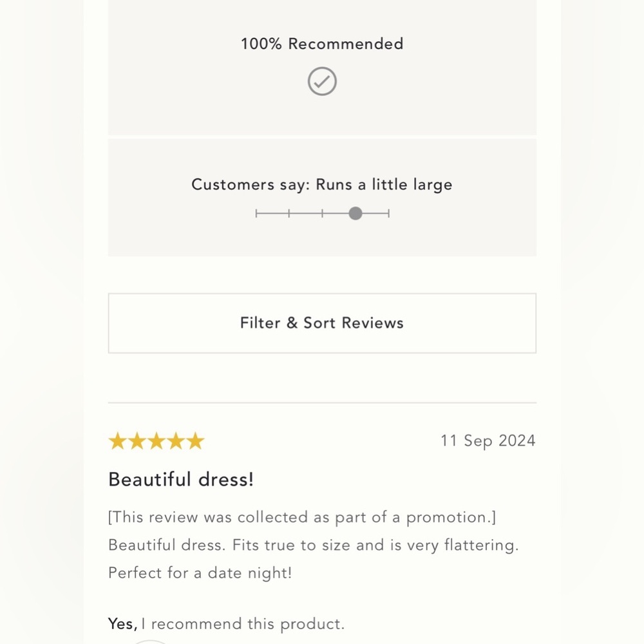Click the 'Beautiful dress!' review title
644x644 pixels.
[x=181, y=479]
